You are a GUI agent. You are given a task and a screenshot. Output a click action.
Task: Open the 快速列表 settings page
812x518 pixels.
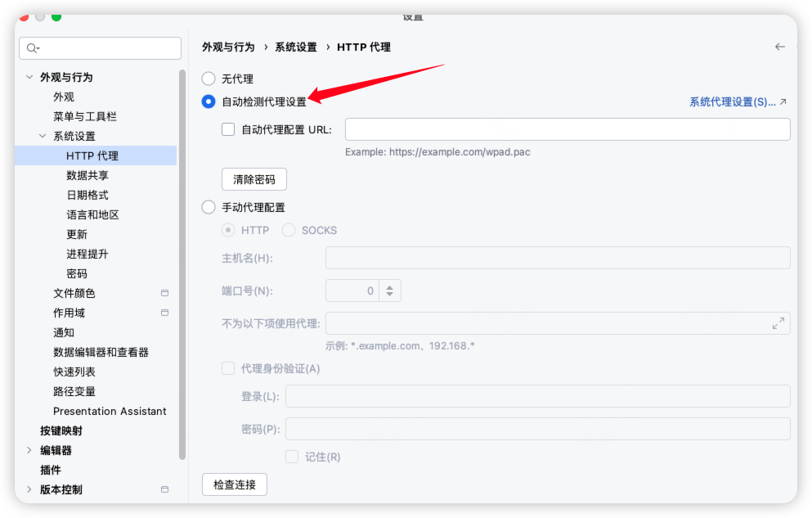pos(74,372)
